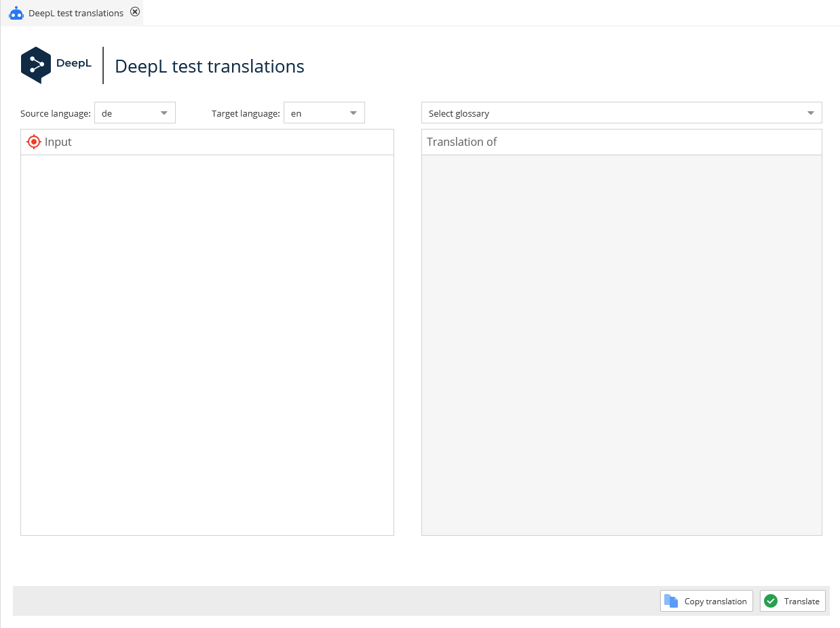Close the DeepL test translations tab
Viewport: 840px width, 628px height.
tap(135, 12)
